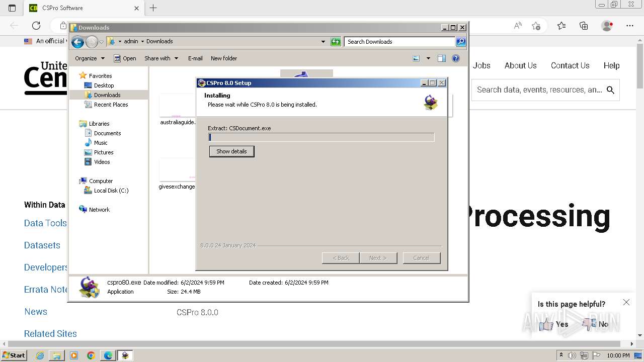
Task: Close the page helpful popup
Action: pos(626,302)
